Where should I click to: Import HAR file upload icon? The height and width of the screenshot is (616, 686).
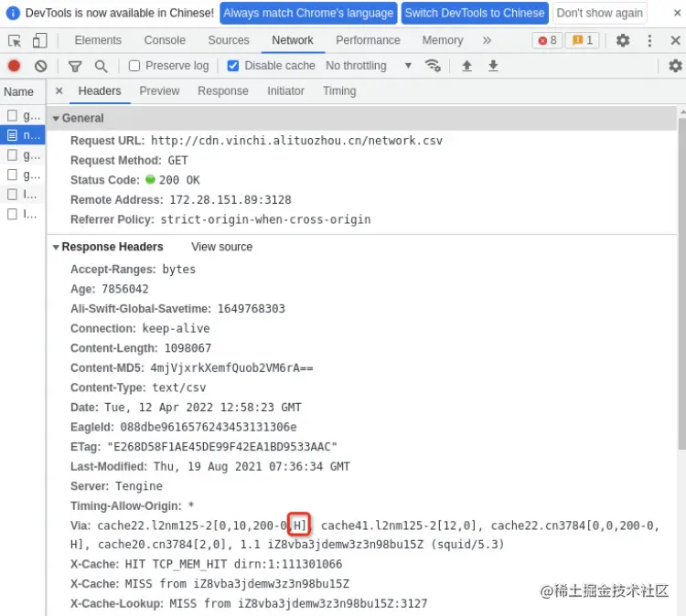(x=466, y=66)
